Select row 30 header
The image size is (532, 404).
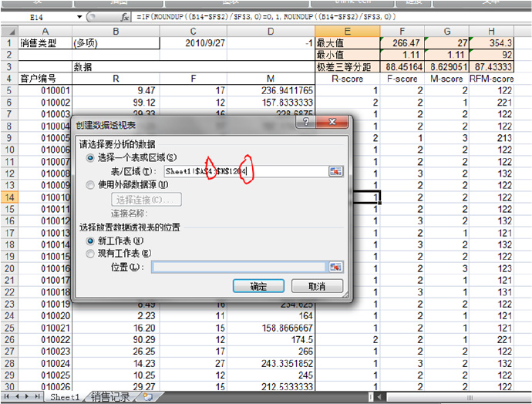[x=9, y=387]
